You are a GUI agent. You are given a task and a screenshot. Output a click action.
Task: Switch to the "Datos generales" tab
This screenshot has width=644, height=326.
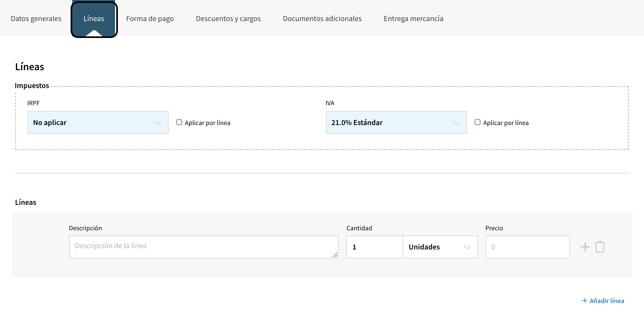[36, 19]
